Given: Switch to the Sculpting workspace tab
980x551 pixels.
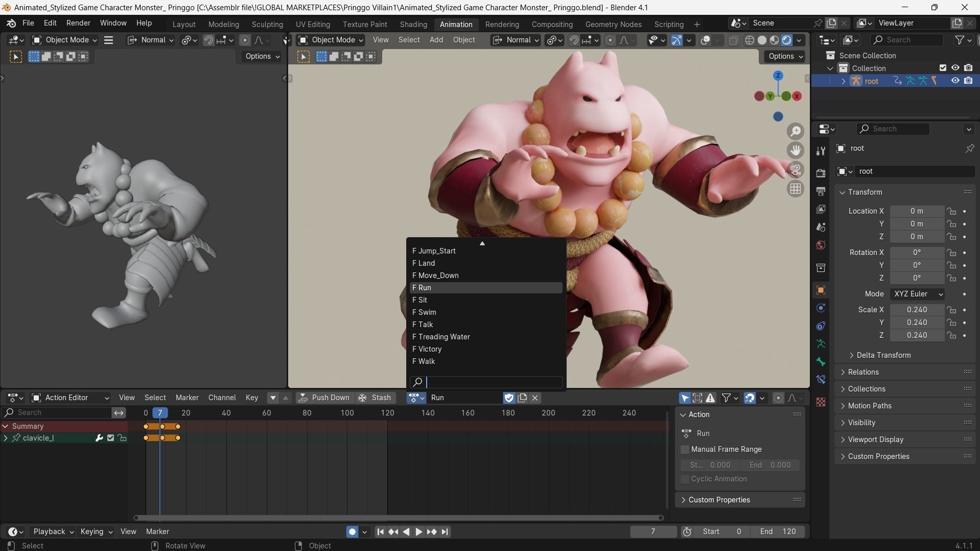Looking at the screenshot, I should [267, 25].
